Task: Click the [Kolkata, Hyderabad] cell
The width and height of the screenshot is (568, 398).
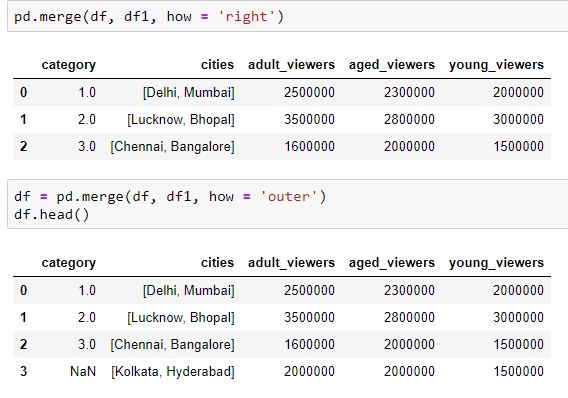Action: pyautogui.click(x=173, y=372)
